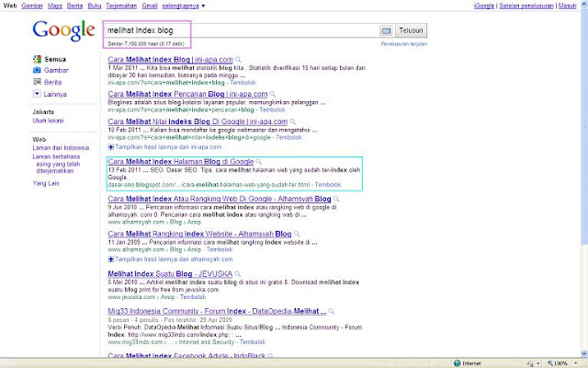
Task: Click the Web label in top bar
Action: pos(10,6)
